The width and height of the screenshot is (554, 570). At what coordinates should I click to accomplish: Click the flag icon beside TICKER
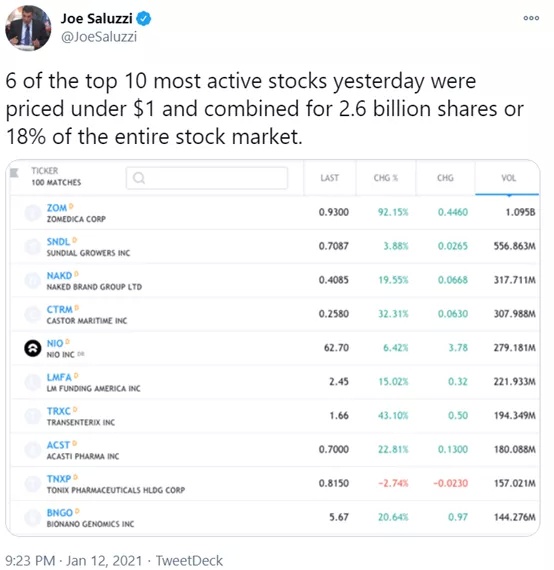pos(14,172)
